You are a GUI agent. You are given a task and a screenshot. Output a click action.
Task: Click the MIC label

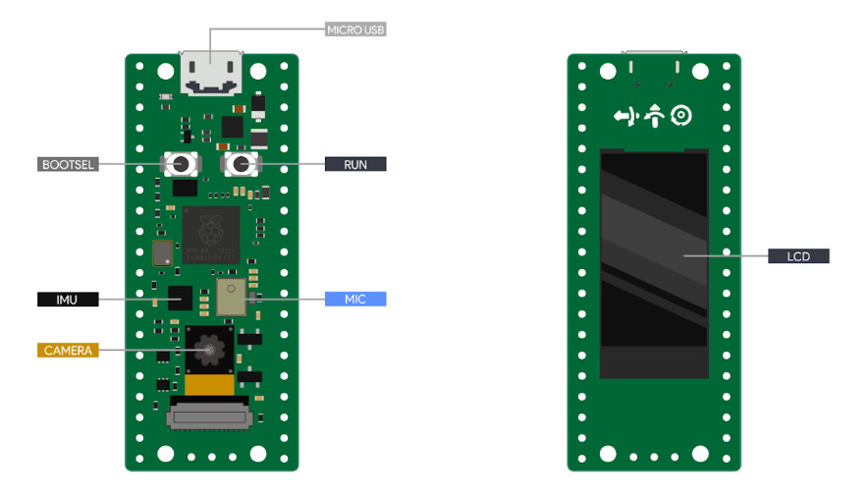[355, 299]
